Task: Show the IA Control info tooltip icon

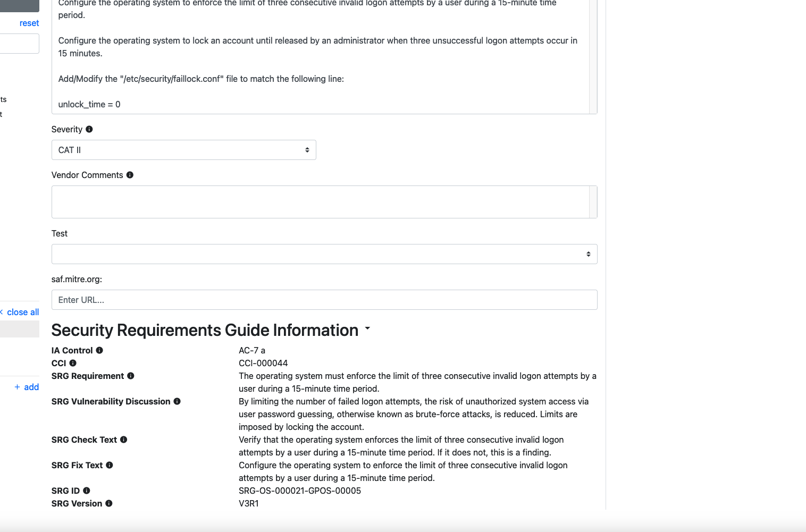Action: click(x=99, y=350)
